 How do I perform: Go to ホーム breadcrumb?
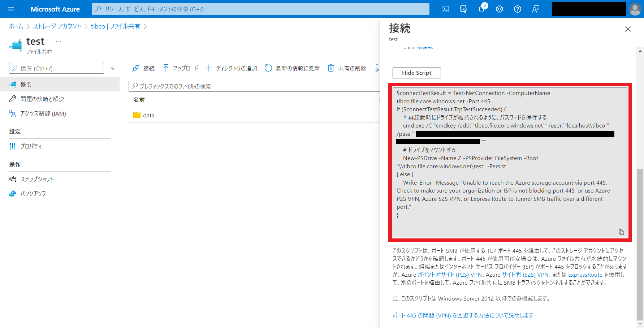[16, 26]
